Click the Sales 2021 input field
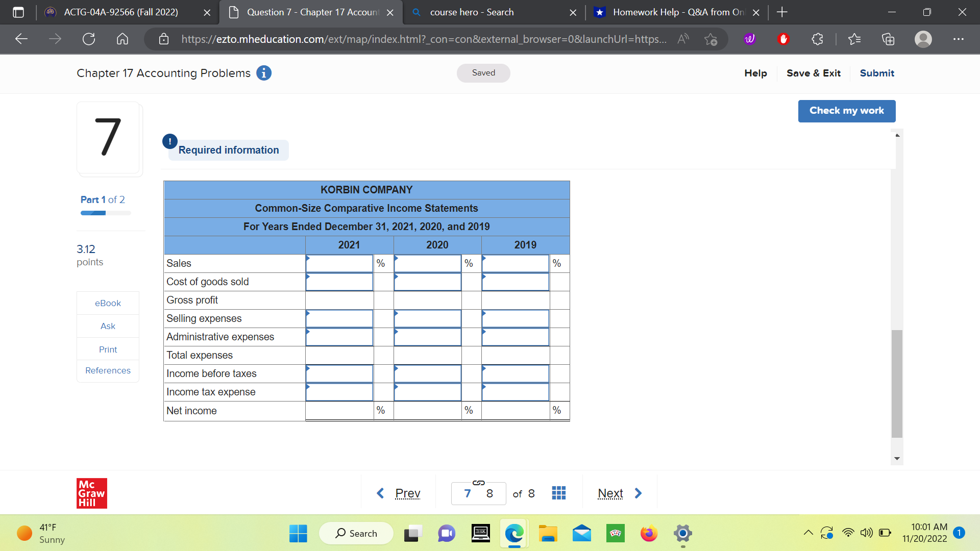 click(338, 263)
